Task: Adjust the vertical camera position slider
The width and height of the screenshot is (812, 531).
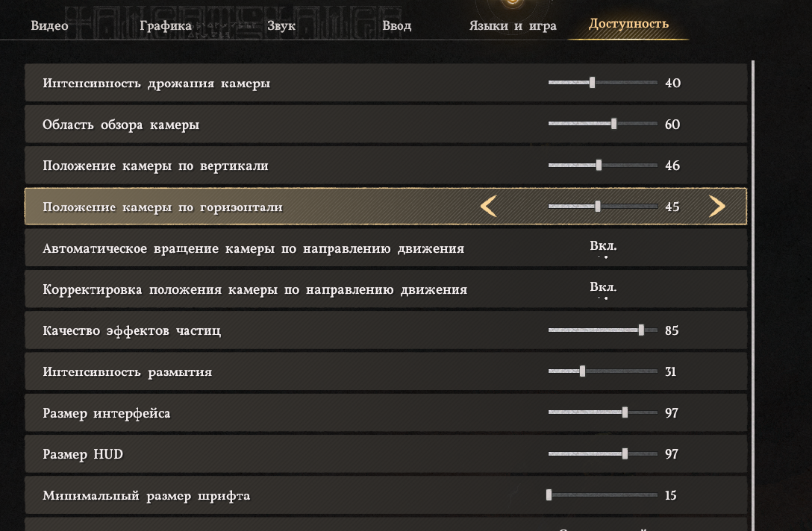Action: coord(600,165)
